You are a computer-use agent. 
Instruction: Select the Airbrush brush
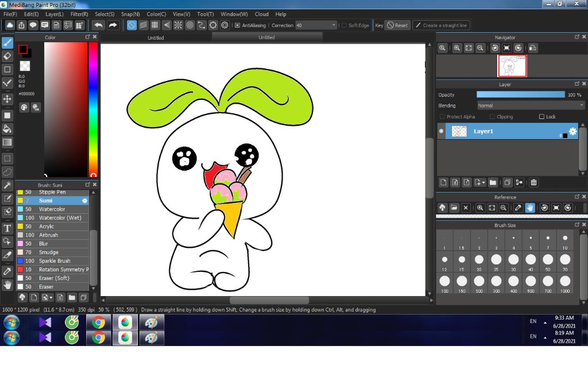tap(52, 235)
